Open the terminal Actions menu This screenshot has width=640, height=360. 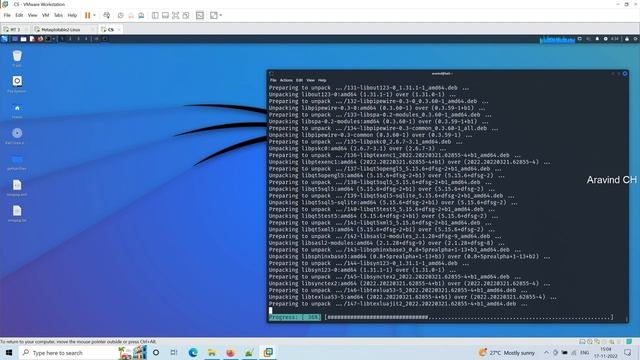click(286, 80)
